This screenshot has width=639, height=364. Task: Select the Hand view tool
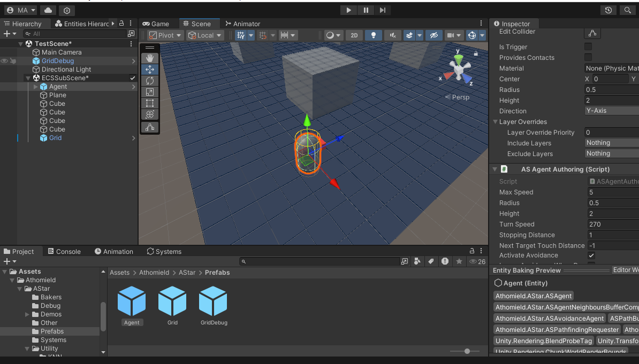pyautogui.click(x=150, y=58)
